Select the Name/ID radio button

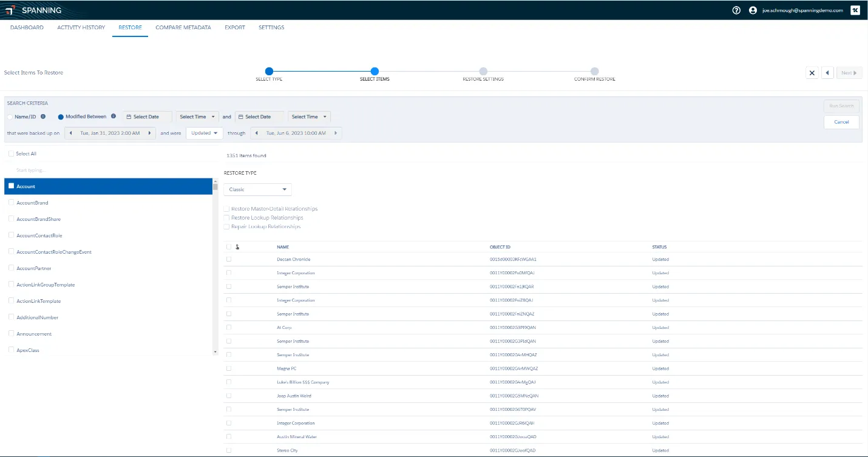tap(10, 117)
